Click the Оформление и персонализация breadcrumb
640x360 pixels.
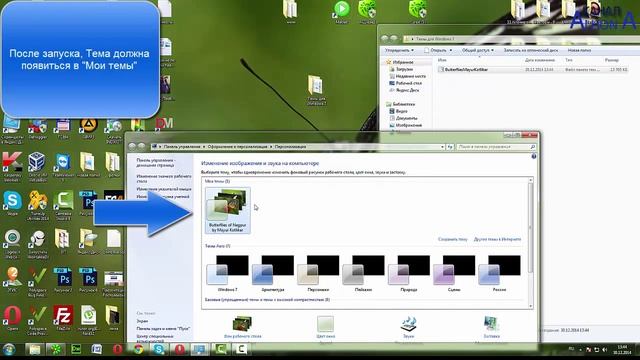[237, 147]
